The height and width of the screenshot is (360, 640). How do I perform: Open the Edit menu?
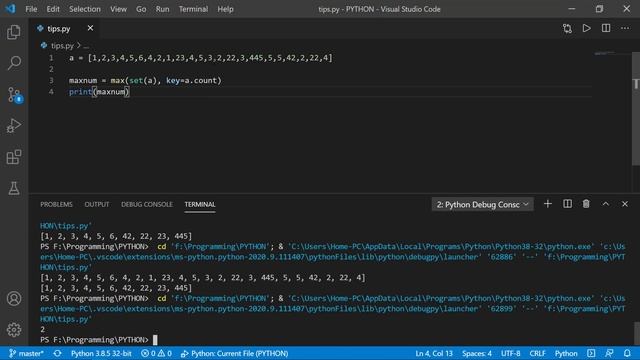53,9
